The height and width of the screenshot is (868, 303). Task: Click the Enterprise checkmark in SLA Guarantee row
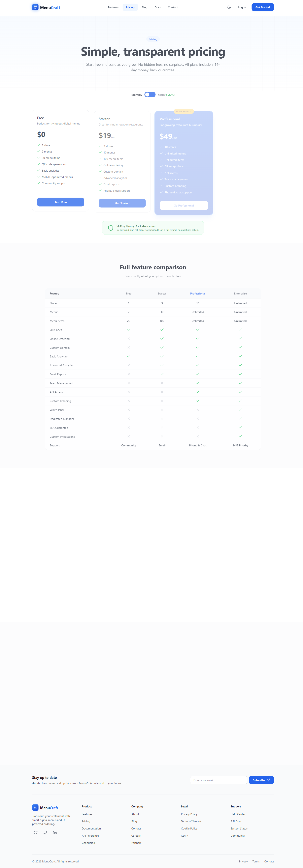240,428
